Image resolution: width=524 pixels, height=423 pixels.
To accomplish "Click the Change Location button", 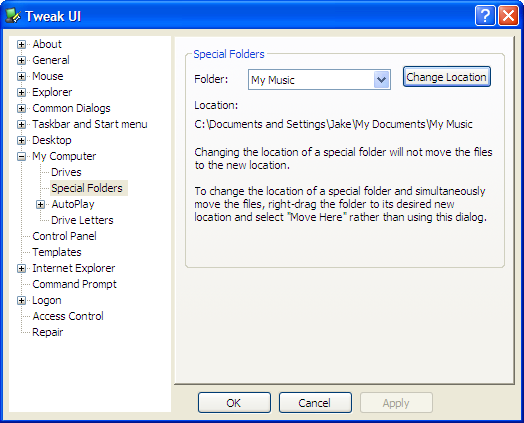I will click(x=446, y=77).
